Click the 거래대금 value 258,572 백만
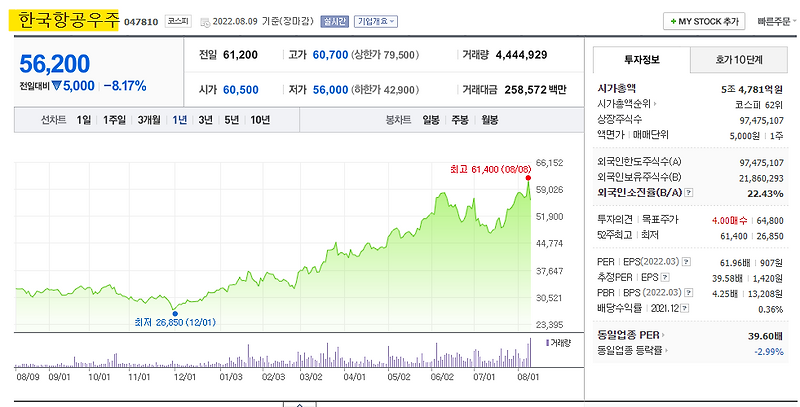 [x=535, y=90]
